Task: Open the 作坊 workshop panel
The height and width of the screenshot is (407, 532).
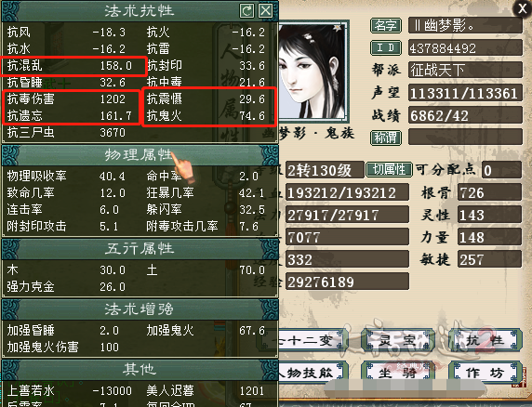Action: 485,373
